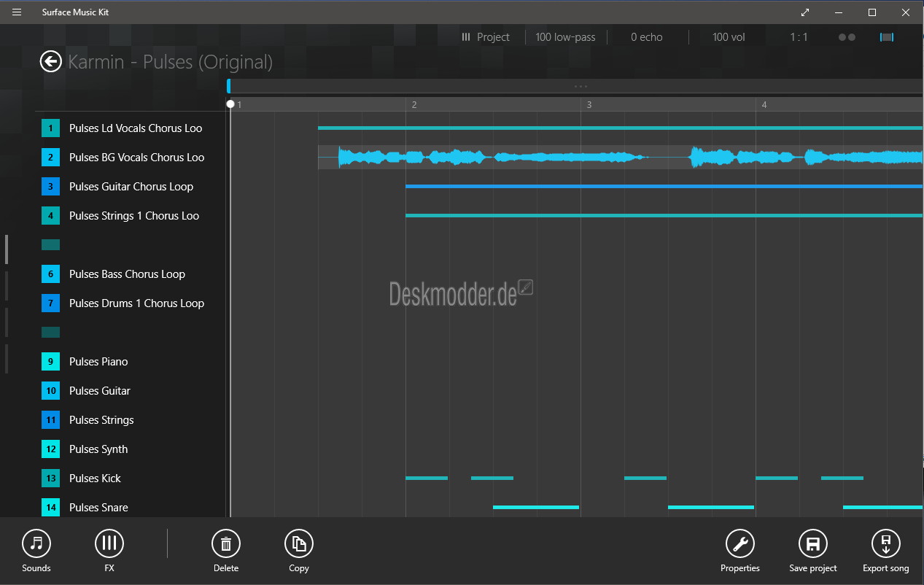924x585 pixels.
Task: Select track number 6 badge
Action: coord(51,274)
